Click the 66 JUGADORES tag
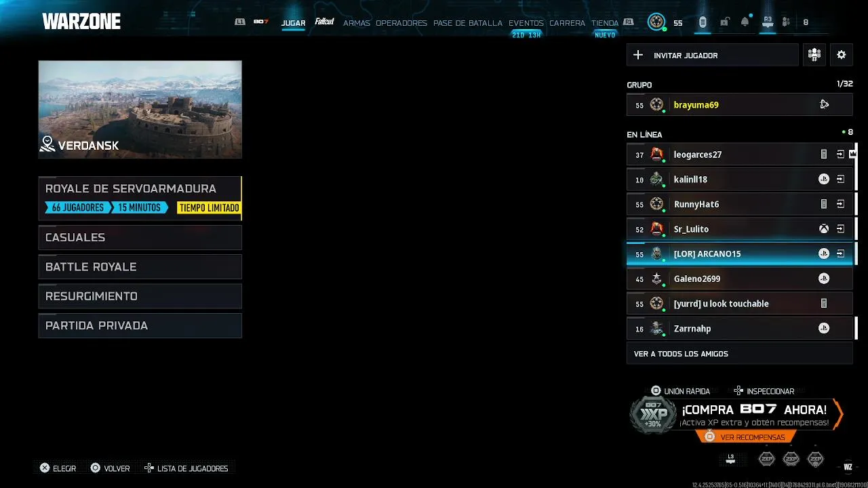868x488 pixels. click(x=78, y=208)
